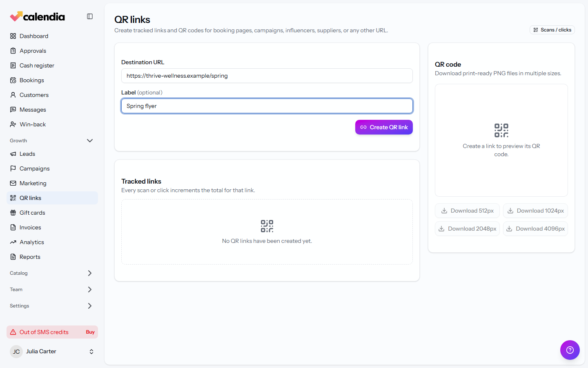Click the Marketing envelope icon
This screenshot has height=368, width=588.
tap(13, 183)
